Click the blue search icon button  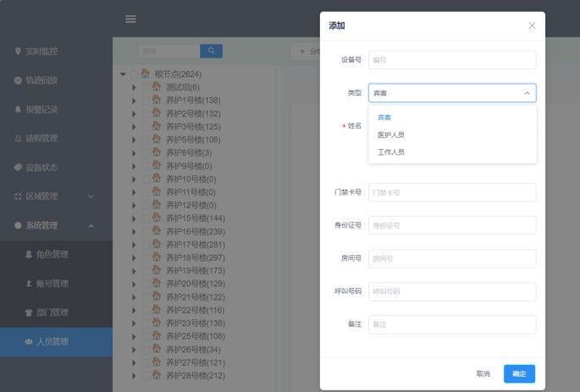pos(211,52)
